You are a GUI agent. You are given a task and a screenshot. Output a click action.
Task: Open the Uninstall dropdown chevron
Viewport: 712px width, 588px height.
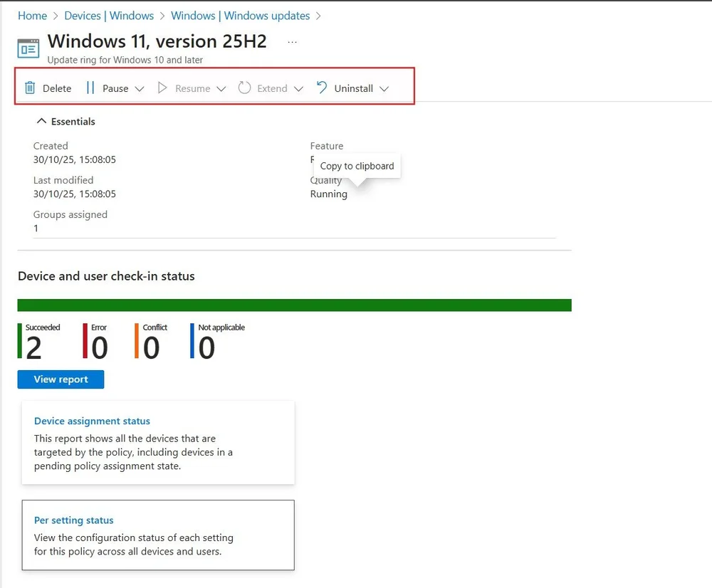point(384,88)
